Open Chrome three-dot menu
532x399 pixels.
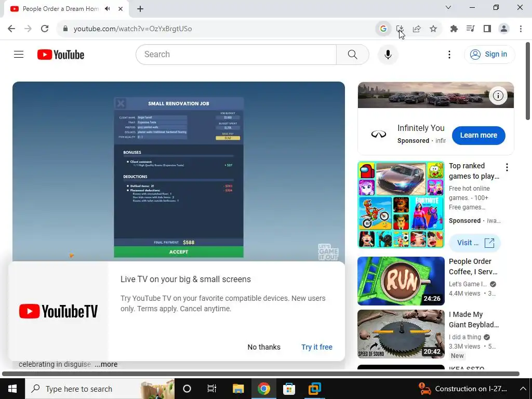(521, 29)
